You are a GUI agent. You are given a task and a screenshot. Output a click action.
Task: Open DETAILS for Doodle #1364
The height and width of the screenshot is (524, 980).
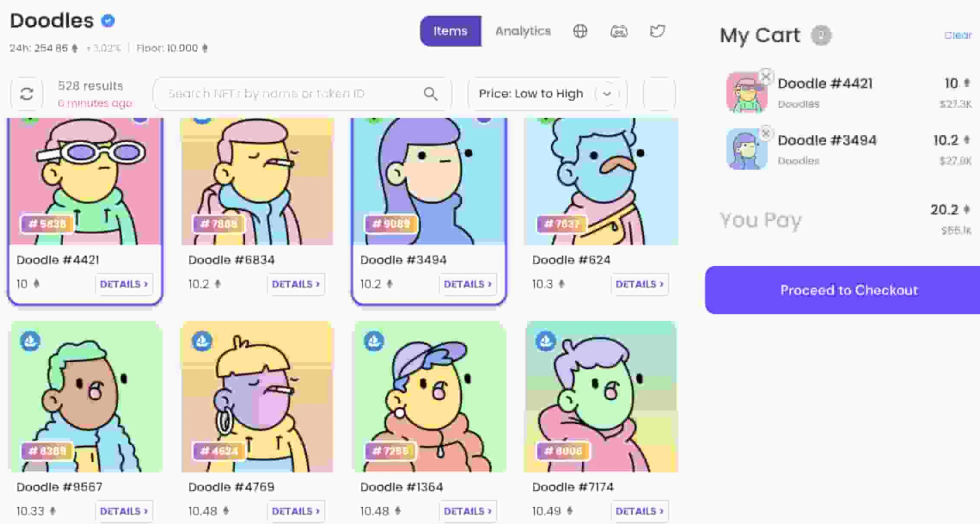467,511
